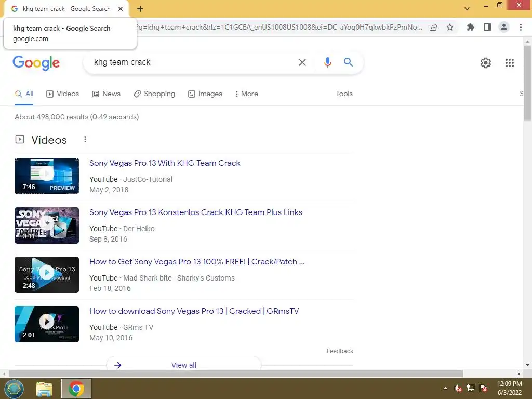Switch to the Images results tab
This screenshot has height=399, width=532.
[205, 94]
